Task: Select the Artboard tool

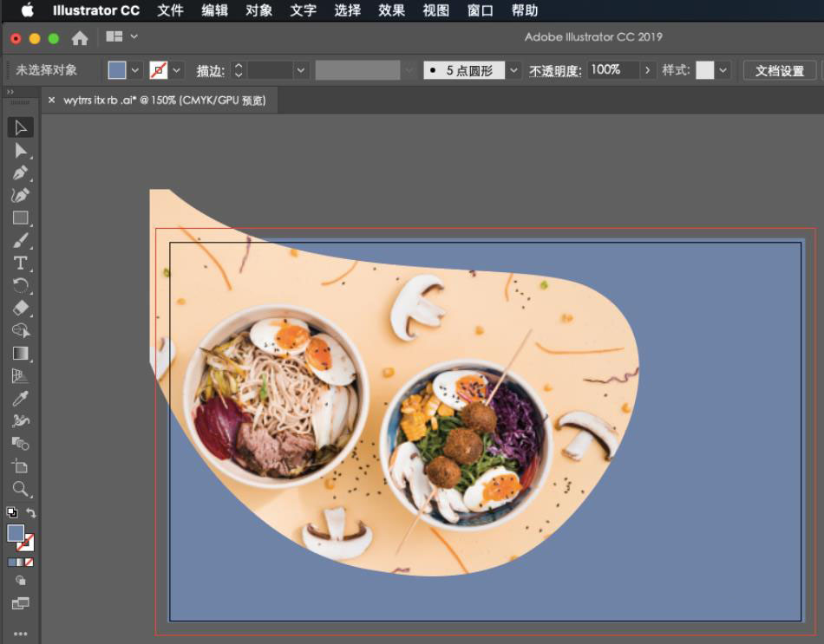Action: click(21, 466)
